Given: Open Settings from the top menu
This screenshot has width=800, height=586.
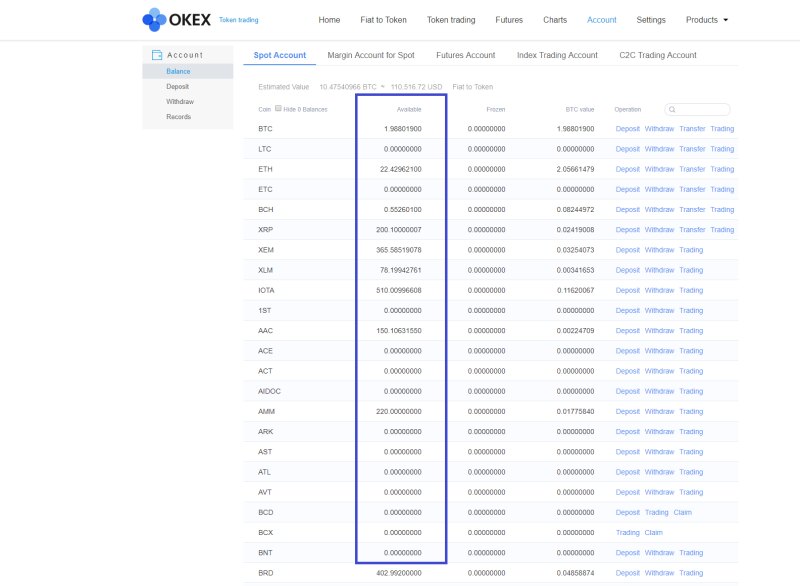Looking at the screenshot, I should click(651, 20).
